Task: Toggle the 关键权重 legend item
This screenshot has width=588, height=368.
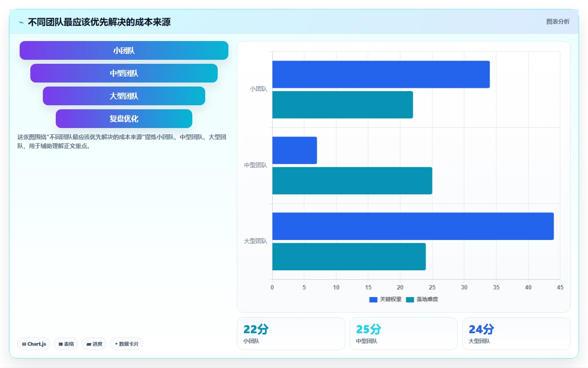Action: [x=385, y=299]
